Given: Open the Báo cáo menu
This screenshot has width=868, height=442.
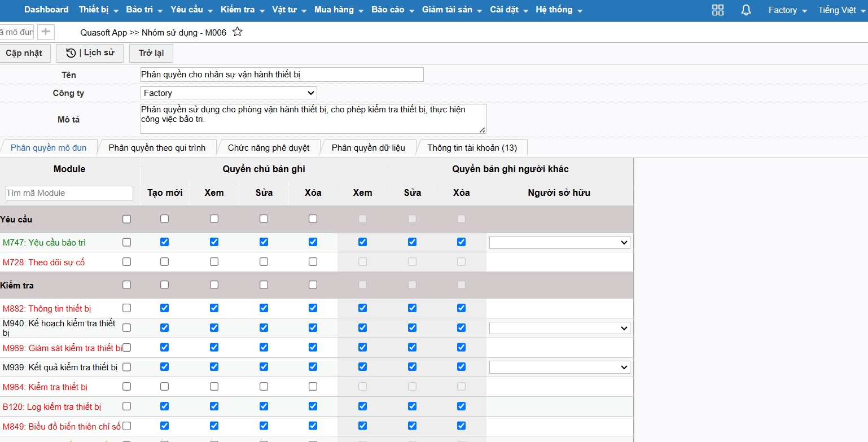Looking at the screenshot, I should click(392, 10).
